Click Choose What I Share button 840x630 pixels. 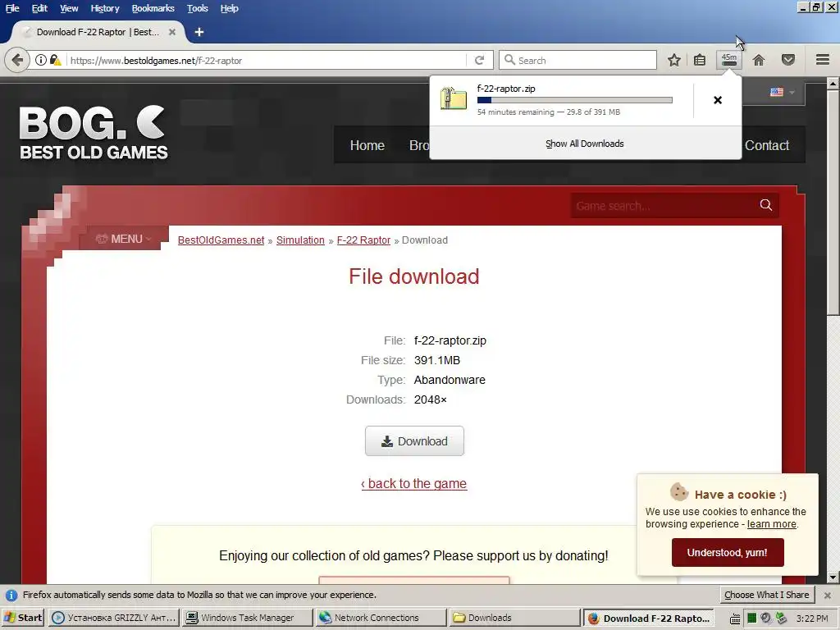[x=767, y=595]
